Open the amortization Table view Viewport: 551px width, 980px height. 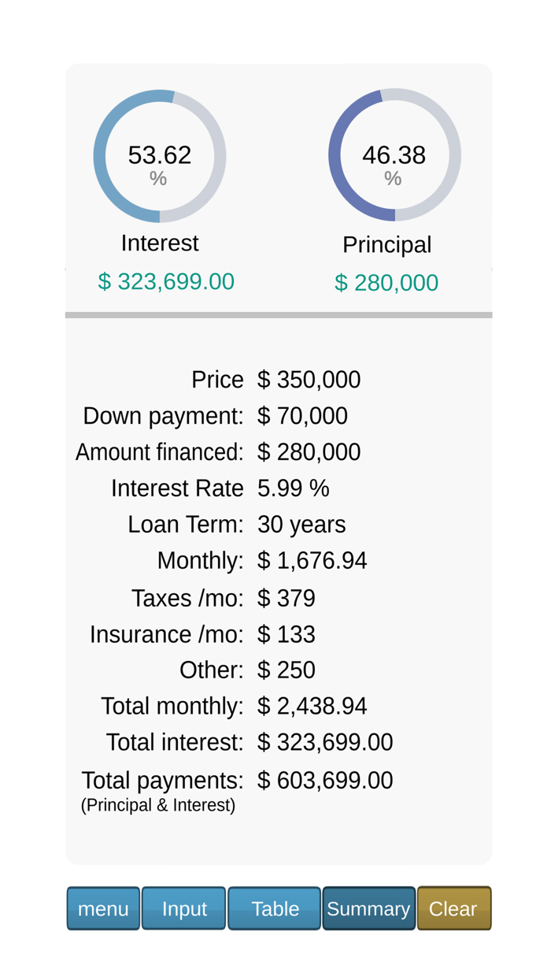tap(274, 908)
